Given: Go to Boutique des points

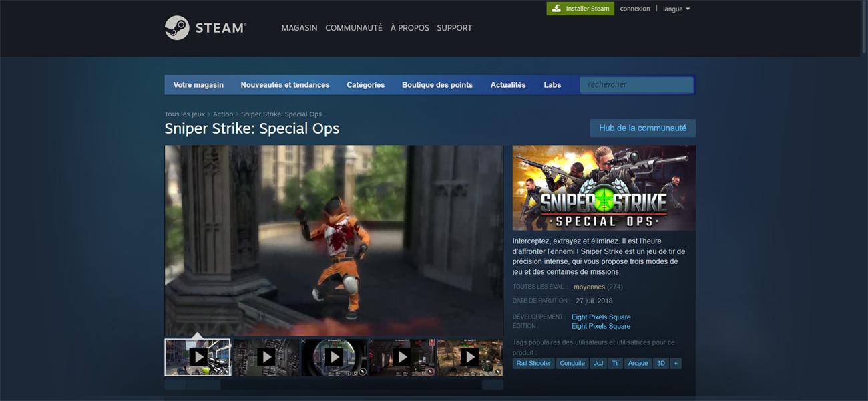Looking at the screenshot, I should click(437, 85).
